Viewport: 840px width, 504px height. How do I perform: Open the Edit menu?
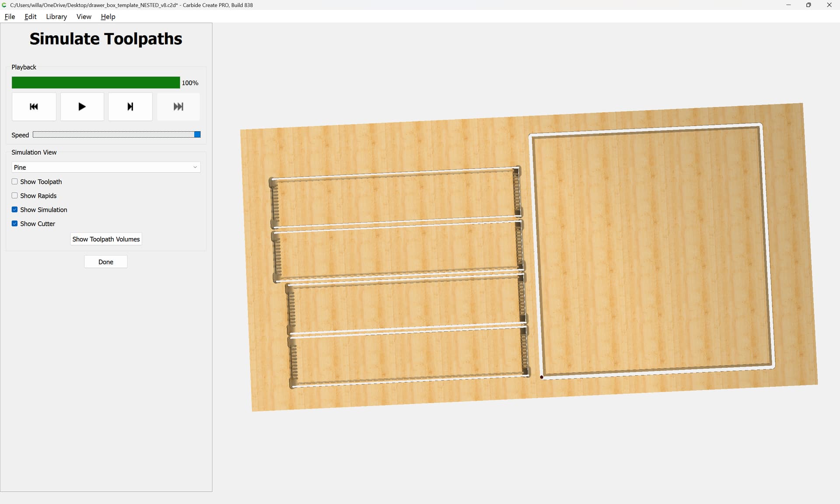tap(30, 17)
